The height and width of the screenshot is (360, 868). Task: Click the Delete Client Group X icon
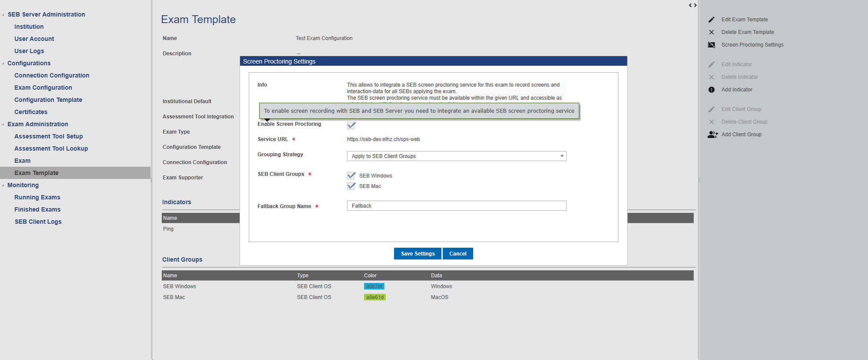click(x=711, y=122)
